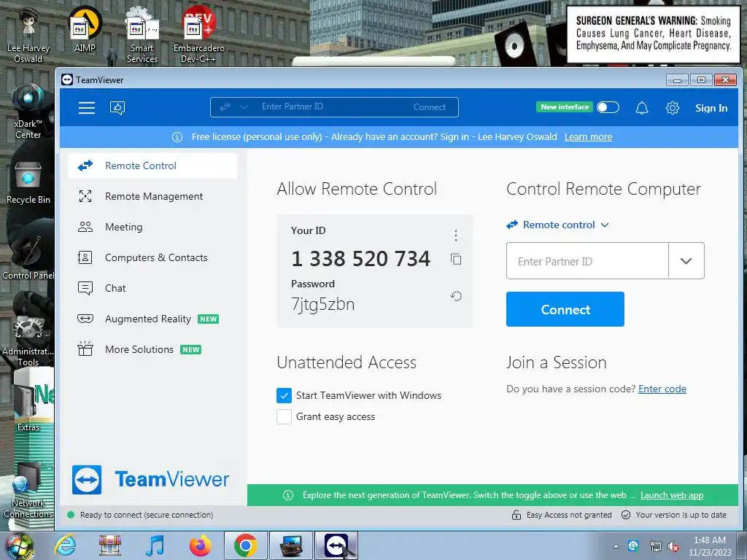Click the TeamViewer logo in the sidebar
Viewport: 747px width, 560px height.
pyautogui.click(x=150, y=480)
